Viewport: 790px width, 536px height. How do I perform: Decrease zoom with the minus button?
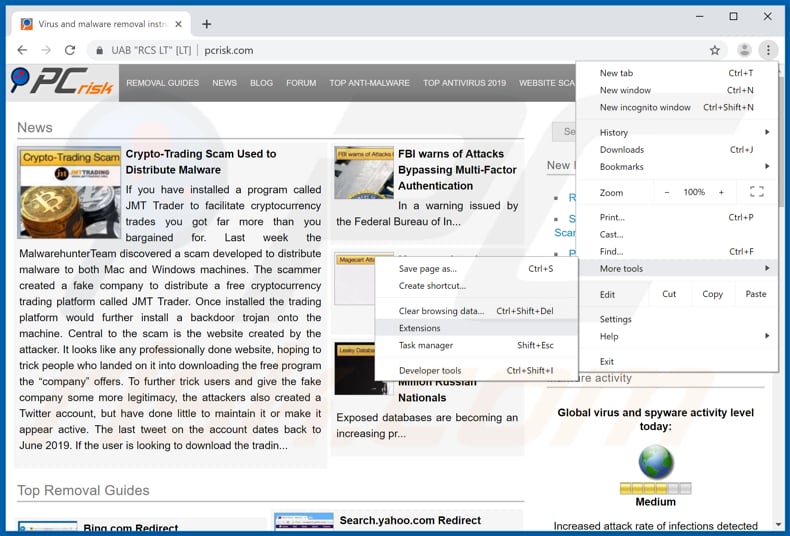[x=667, y=192]
